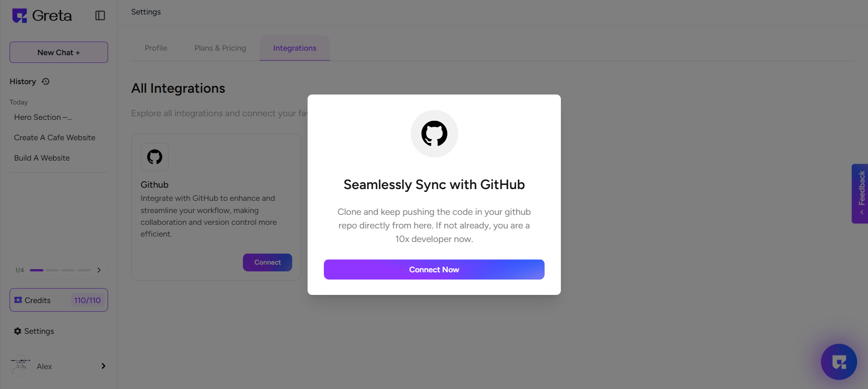The image size is (868, 389).
Task: Open the Greta chat bubble launcher
Action: coord(839,362)
